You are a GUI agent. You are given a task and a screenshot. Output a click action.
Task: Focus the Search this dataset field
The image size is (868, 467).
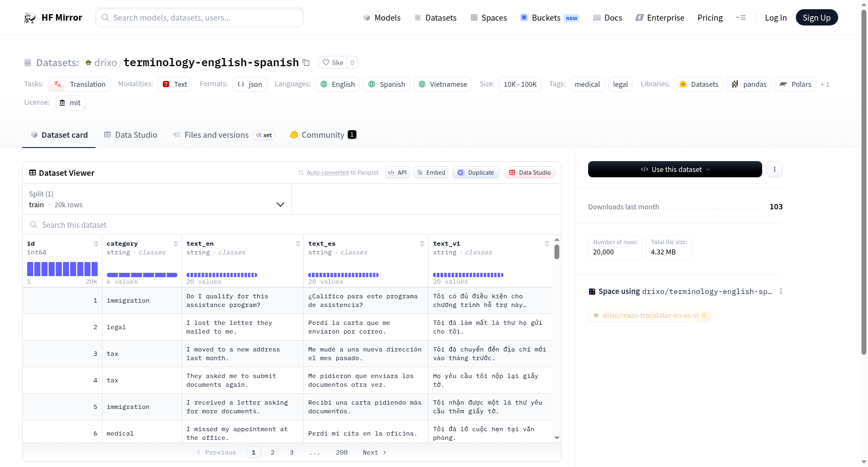point(292,225)
